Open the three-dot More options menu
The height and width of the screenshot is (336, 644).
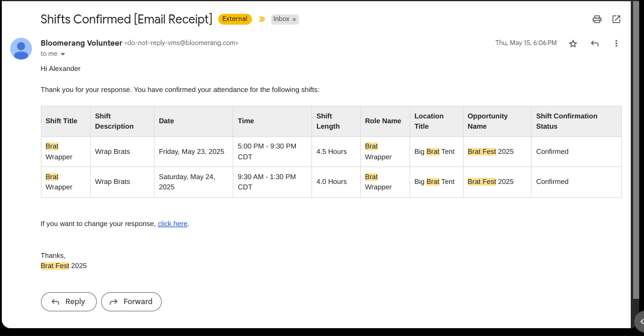coord(616,43)
